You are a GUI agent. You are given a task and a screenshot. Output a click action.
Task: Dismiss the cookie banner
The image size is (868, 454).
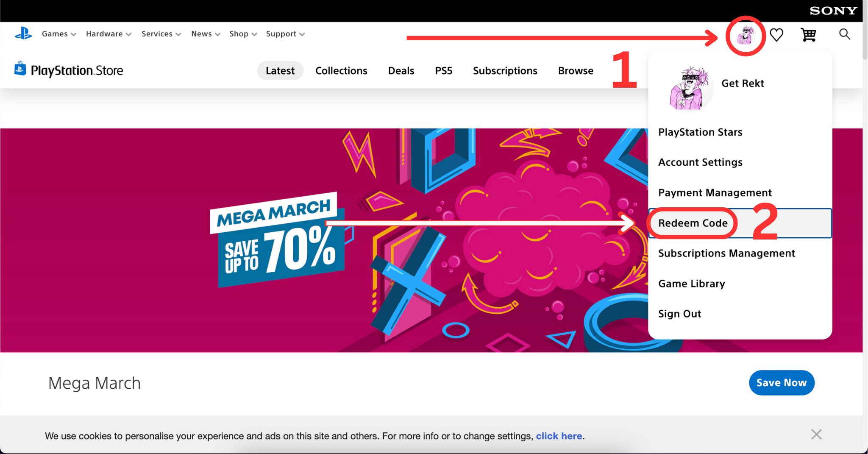pos(816,435)
